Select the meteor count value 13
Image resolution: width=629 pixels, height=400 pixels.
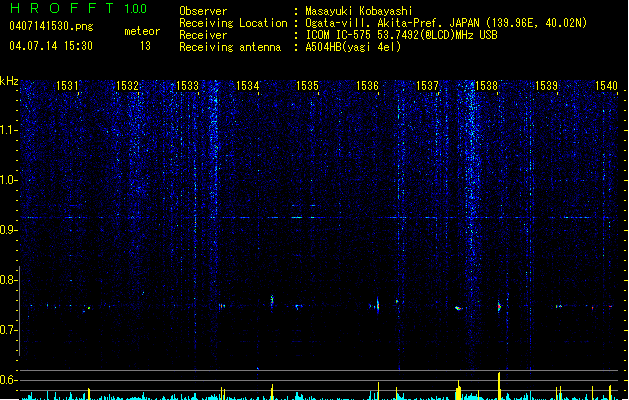(145, 46)
